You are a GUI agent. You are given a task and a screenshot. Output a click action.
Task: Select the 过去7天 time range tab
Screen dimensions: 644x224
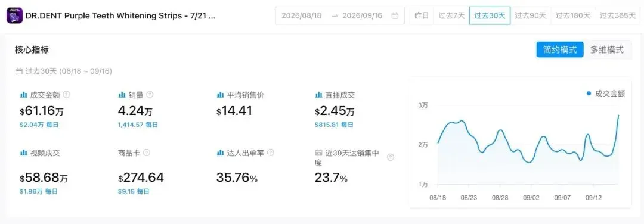(x=451, y=15)
